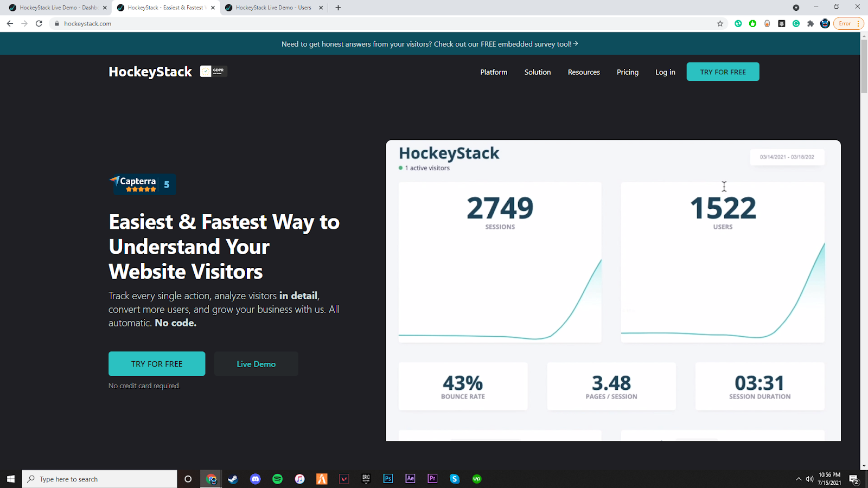This screenshot has width=868, height=488.
Task: Click TRY FOR FREE below the headline
Action: click(x=157, y=364)
